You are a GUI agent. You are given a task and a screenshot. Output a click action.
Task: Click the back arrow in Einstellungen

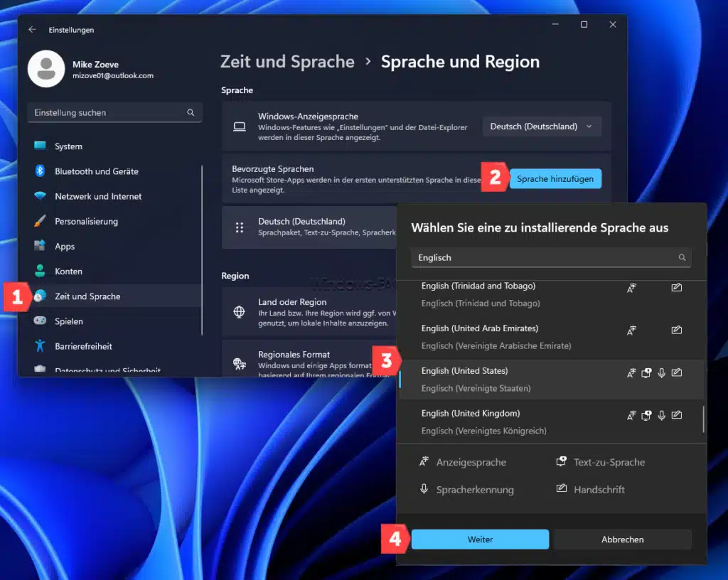coord(33,30)
